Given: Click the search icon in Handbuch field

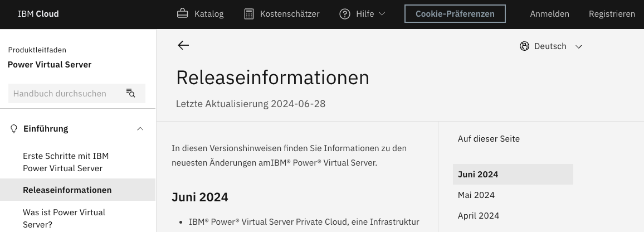Looking at the screenshot, I should tap(130, 93).
